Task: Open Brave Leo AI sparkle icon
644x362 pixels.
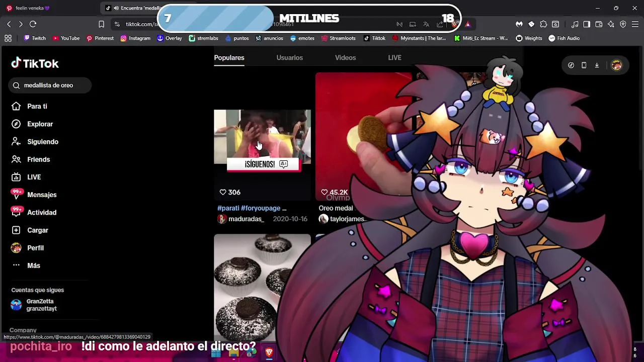Action: click(611, 24)
